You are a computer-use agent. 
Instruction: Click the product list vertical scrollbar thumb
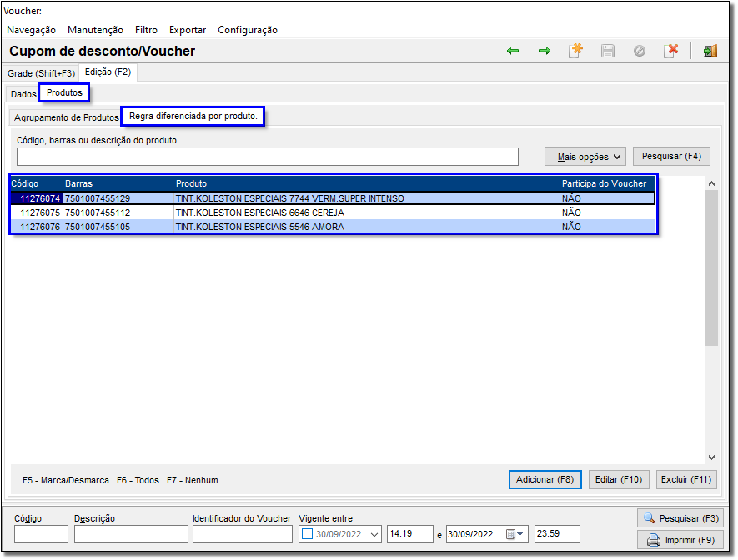(x=711, y=268)
